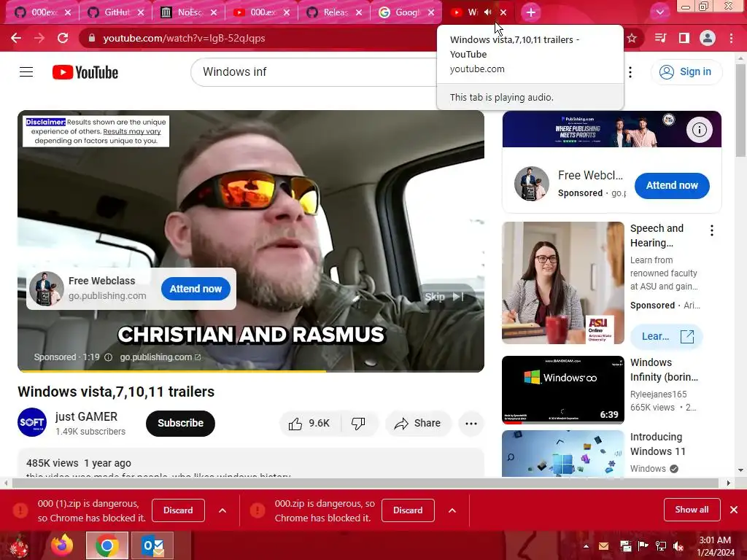The image size is (747, 560).
Task: Open the Learn more ASU ad link
Action: click(667, 337)
